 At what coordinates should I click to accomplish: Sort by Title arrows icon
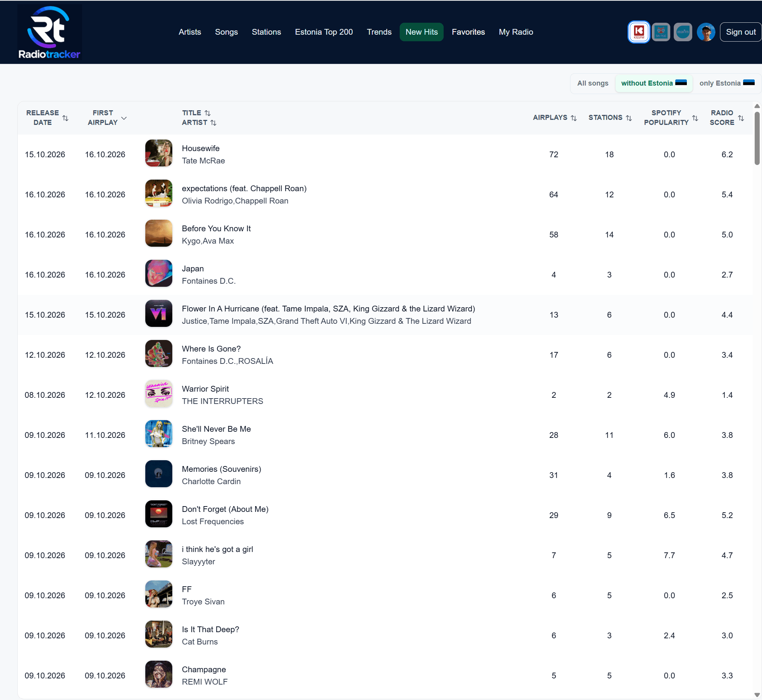207,113
